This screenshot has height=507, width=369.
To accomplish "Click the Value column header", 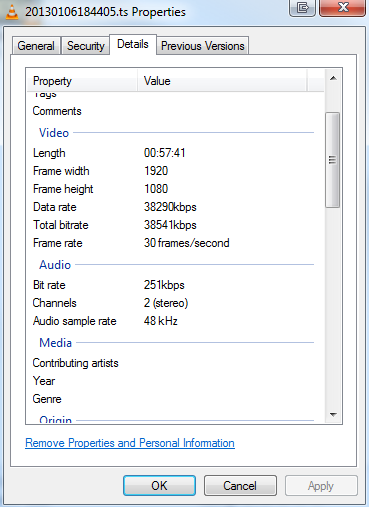I will [222, 81].
